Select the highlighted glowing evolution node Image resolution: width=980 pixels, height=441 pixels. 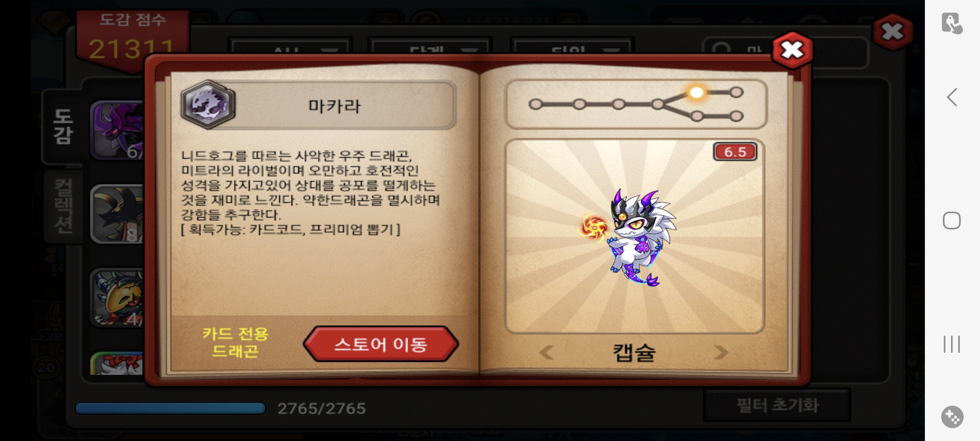pos(697,92)
